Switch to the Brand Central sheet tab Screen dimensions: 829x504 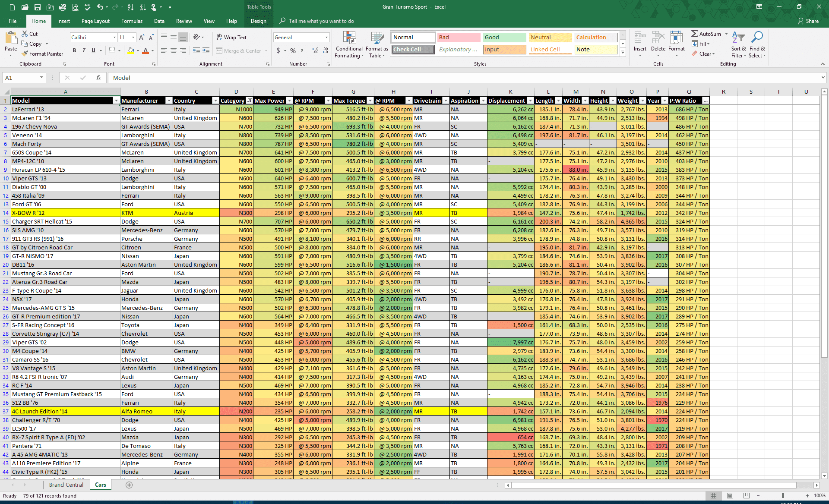click(66, 485)
